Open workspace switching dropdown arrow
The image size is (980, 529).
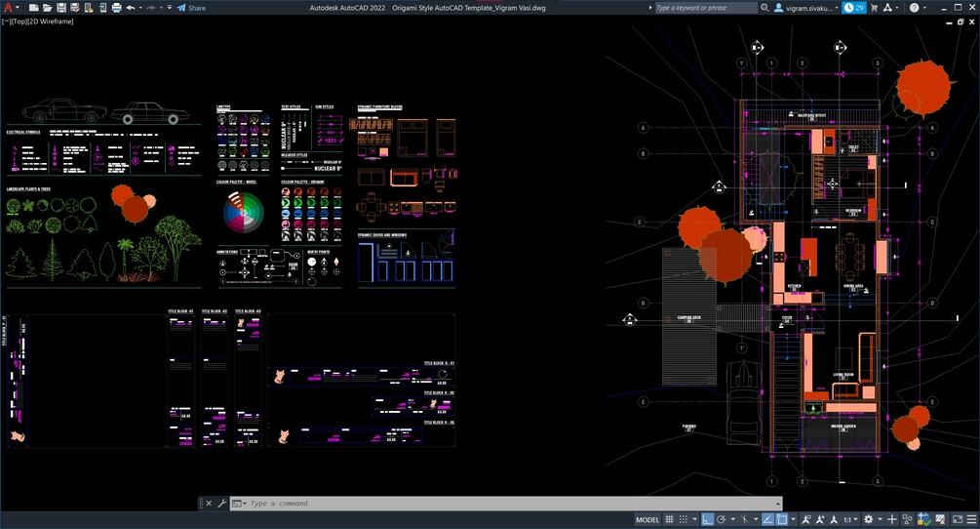point(880,519)
